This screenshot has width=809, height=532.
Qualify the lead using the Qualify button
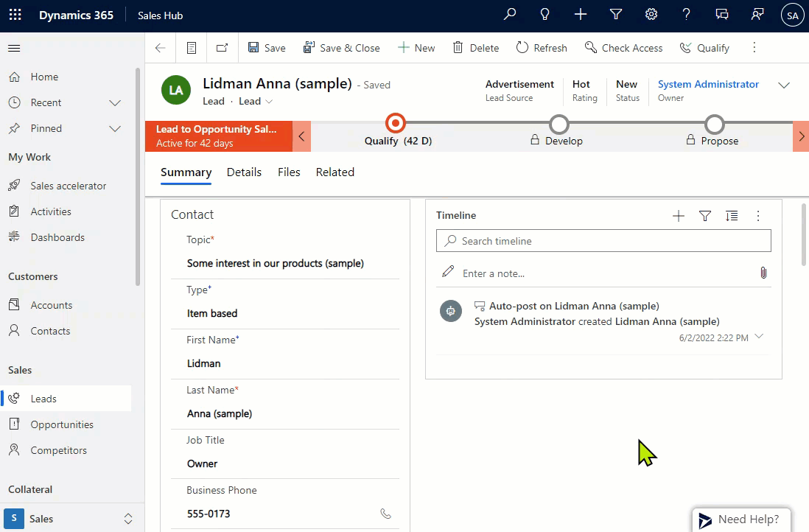click(x=704, y=47)
